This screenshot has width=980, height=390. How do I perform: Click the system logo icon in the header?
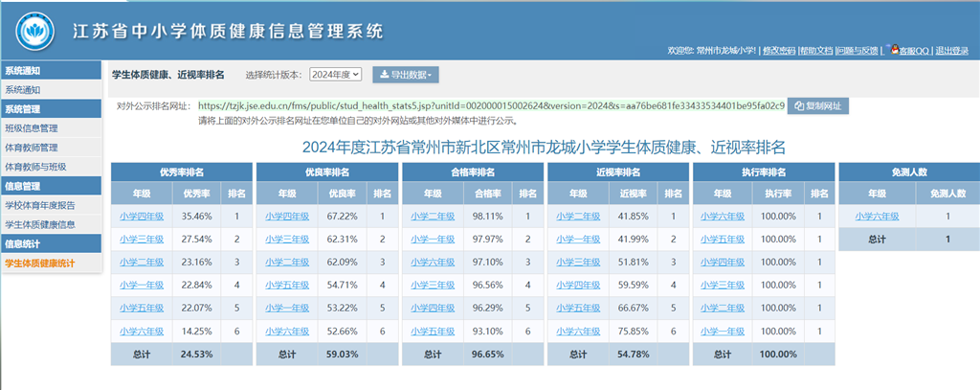tap(35, 30)
